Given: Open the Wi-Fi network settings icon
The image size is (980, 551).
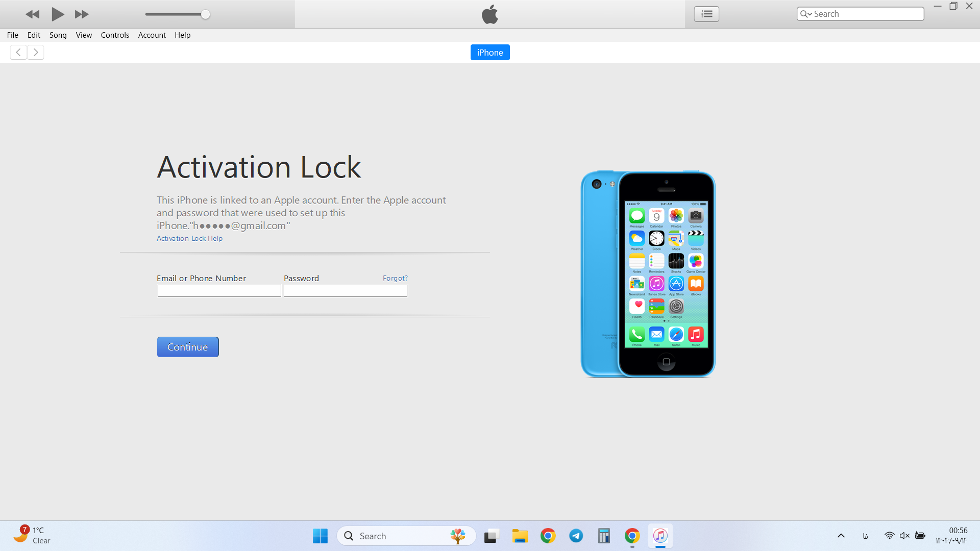Looking at the screenshot, I should coord(889,536).
